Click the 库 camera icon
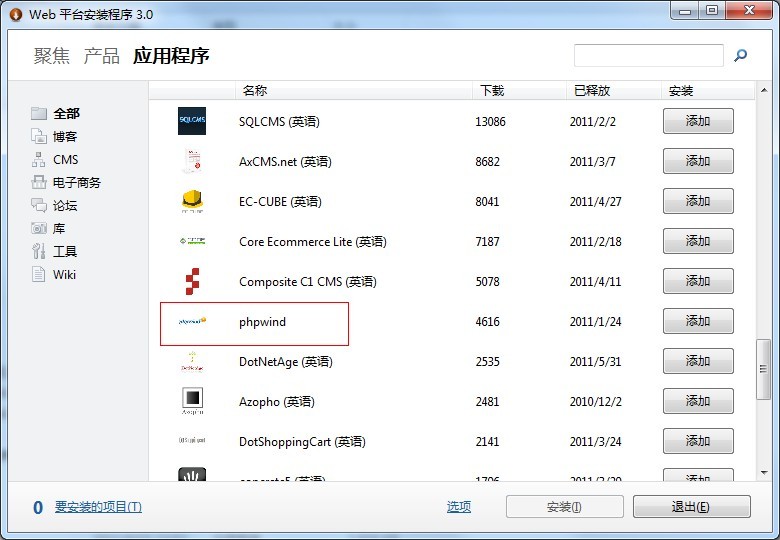Screen dimensions: 780x540 [x=39, y=228]
